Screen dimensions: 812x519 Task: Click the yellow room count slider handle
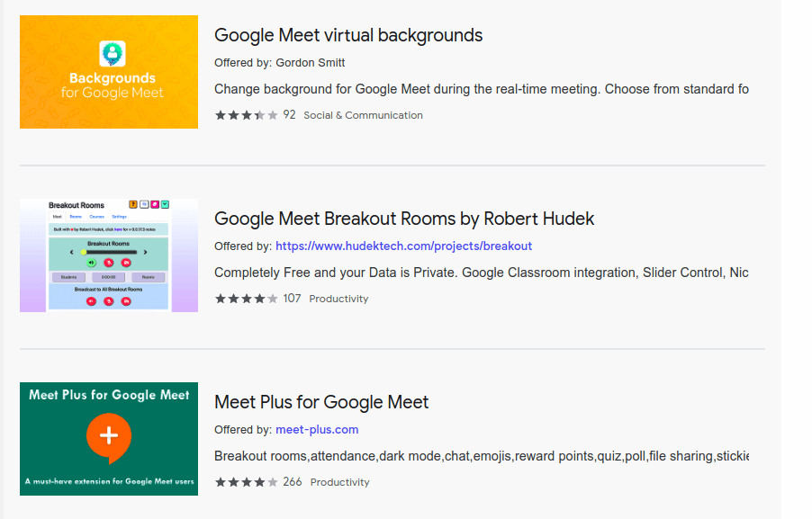[x=83, y=252]
